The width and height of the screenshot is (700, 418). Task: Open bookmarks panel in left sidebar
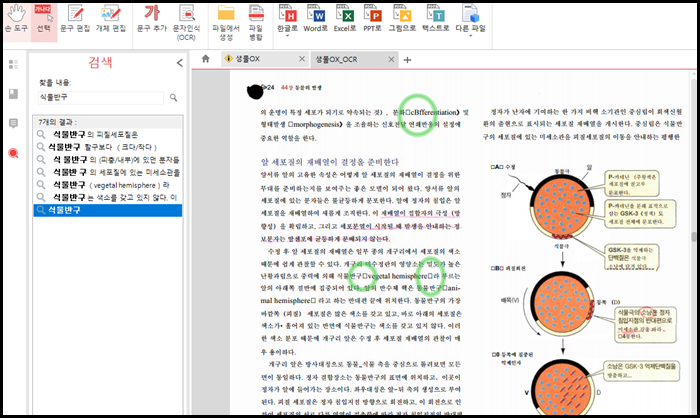point(13,94)
